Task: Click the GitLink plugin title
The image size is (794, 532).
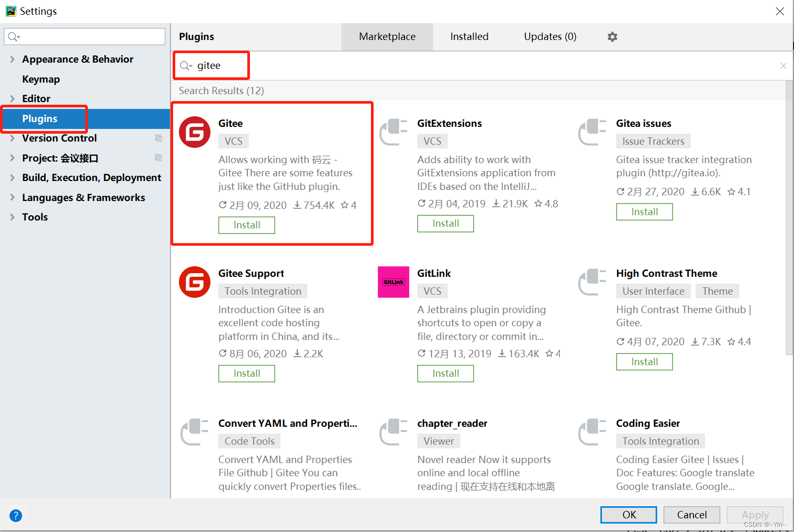Action: (x=434, y=273)
